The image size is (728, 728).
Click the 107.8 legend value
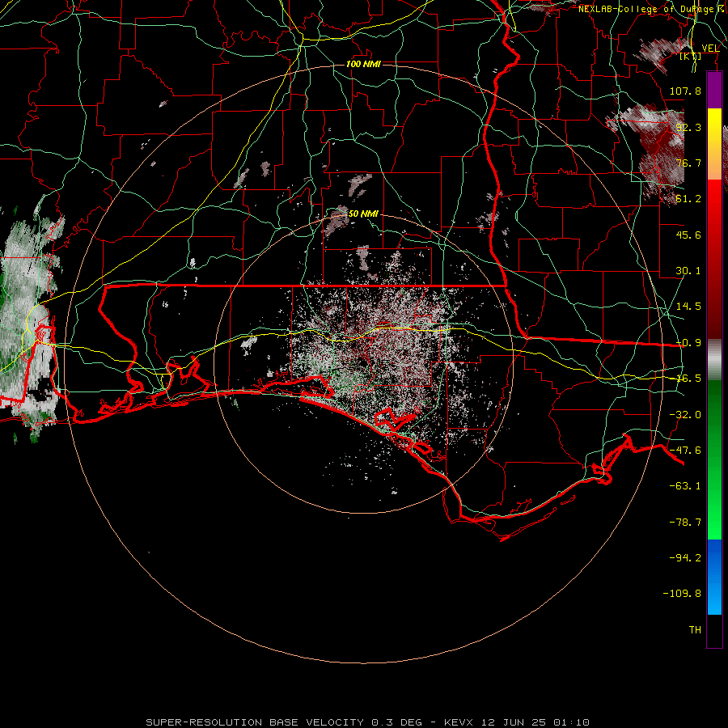click(x=685, y=91)
